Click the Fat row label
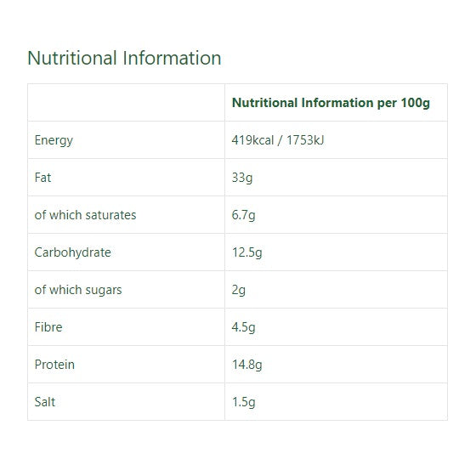Viewport: 476px width, 476px height. [x=42, y=178]
